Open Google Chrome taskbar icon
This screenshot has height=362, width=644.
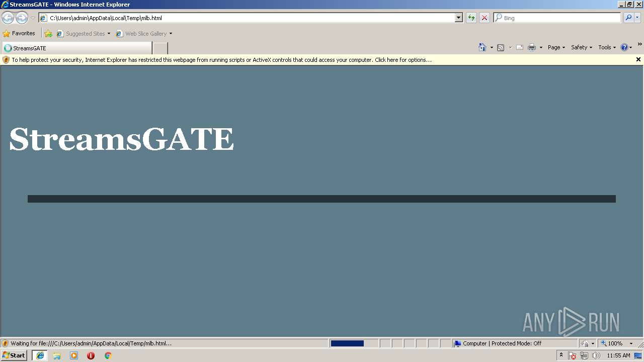coord(108,355)
